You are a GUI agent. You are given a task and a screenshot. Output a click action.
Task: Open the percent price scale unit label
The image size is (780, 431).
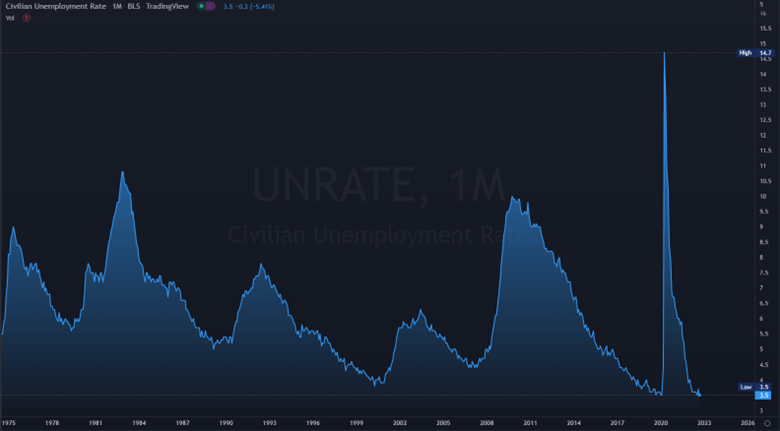point(762,4)
